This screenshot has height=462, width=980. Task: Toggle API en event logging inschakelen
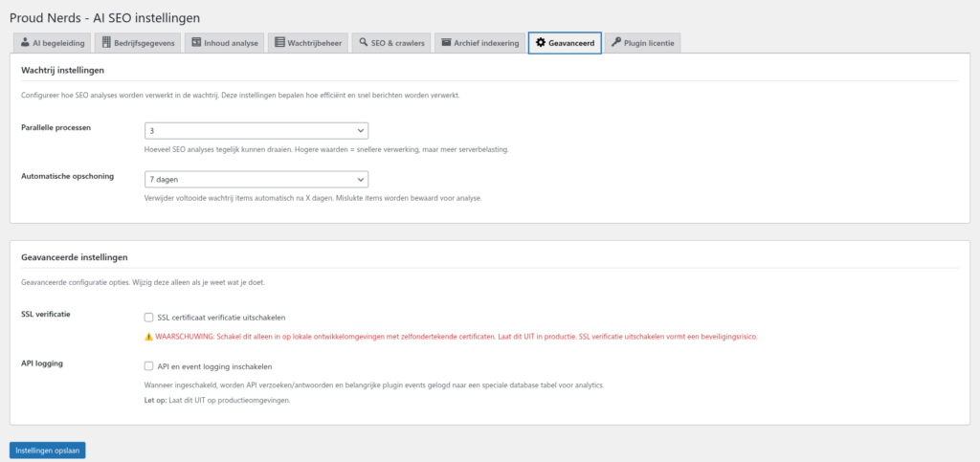tap(148, 365)
